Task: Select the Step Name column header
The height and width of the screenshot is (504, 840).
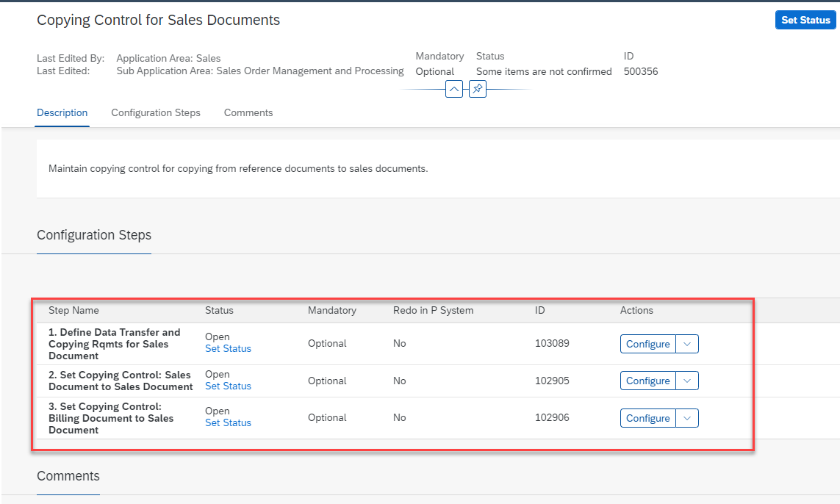Action: [x=73, y=311]
